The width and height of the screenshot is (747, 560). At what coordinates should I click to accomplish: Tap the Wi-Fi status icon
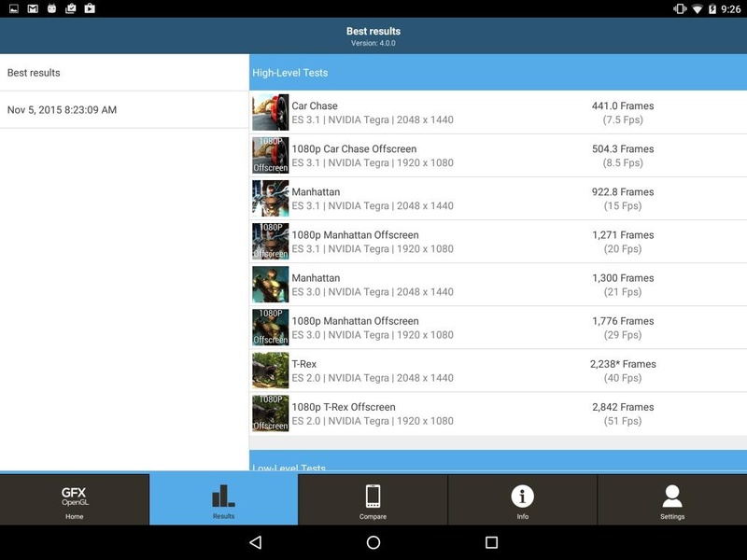point(698,9)
